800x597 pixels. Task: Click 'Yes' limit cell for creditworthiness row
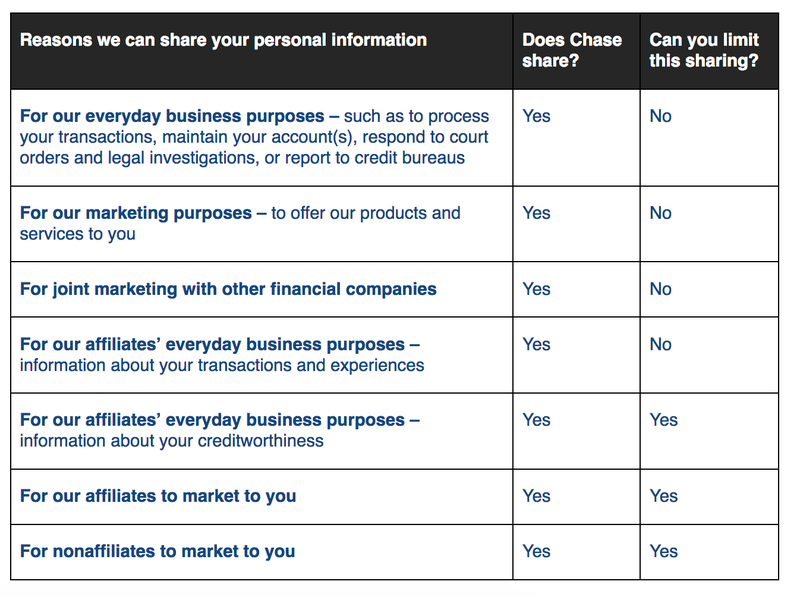pos(663,419)
